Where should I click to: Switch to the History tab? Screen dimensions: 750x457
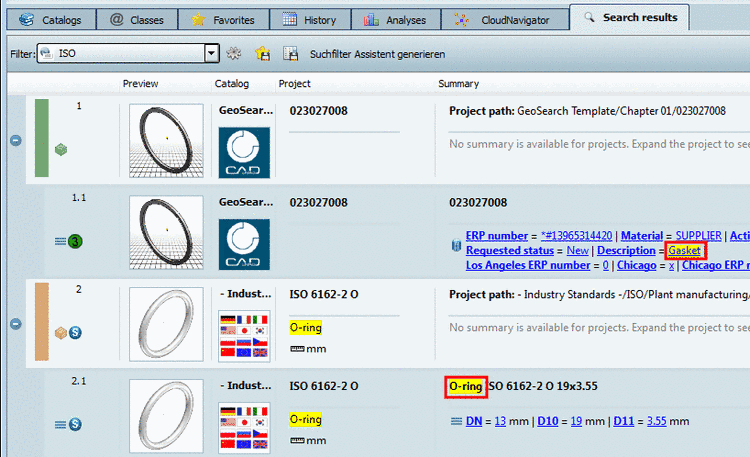point(310,20)
